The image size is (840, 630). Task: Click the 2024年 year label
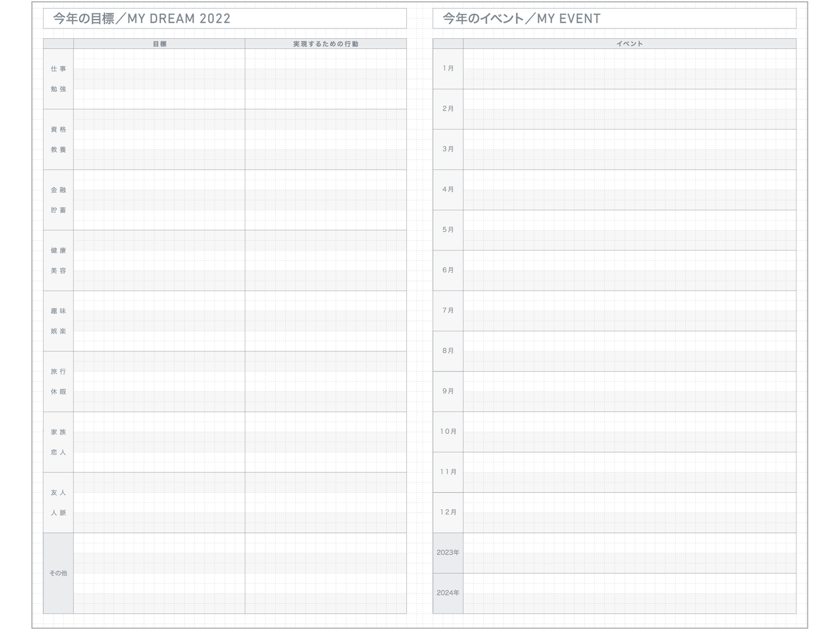click(x=448, y=593)
